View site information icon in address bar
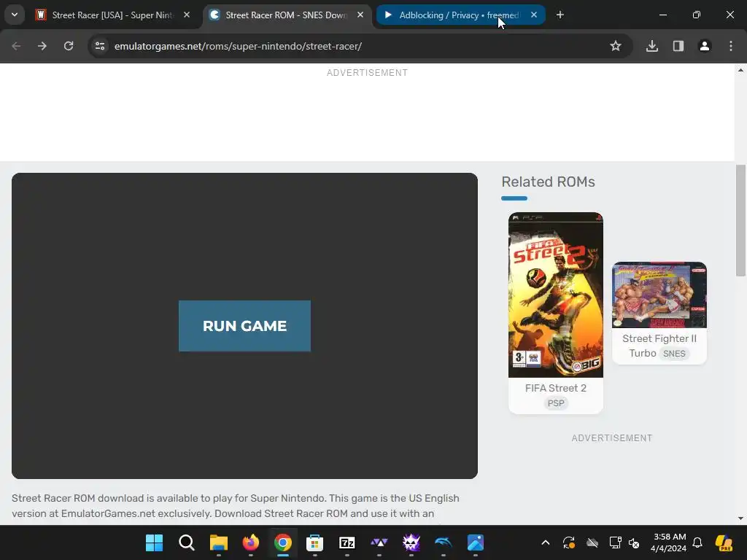Viewport: 747px width, 560px height. [x=100, y=46]
